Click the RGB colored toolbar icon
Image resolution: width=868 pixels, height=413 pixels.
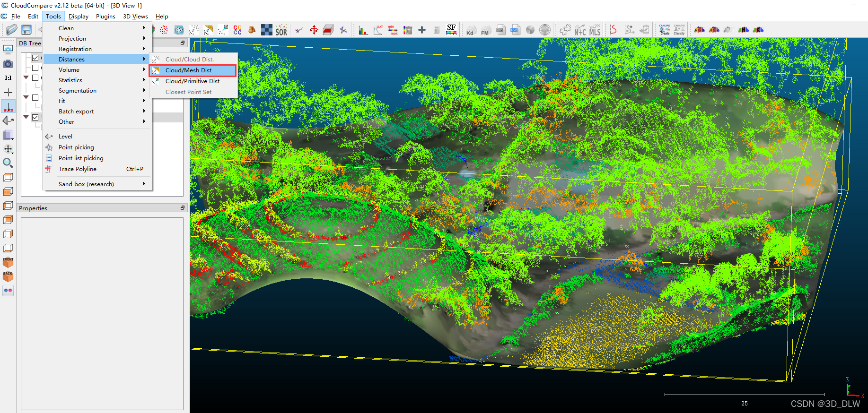[x=699, y=30]
